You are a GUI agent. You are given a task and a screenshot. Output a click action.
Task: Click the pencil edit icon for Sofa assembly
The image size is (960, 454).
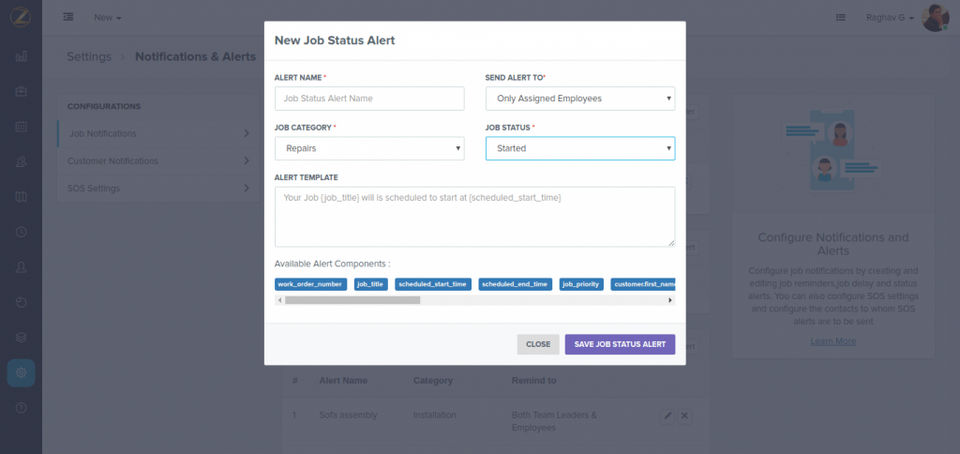pos(667,415)
